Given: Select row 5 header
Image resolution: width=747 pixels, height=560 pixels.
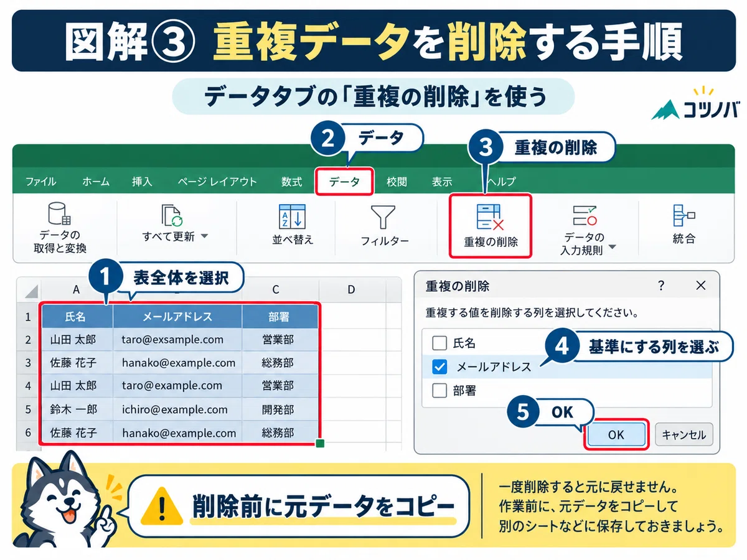Looking at the screenshot, I should tap(28, 409).
